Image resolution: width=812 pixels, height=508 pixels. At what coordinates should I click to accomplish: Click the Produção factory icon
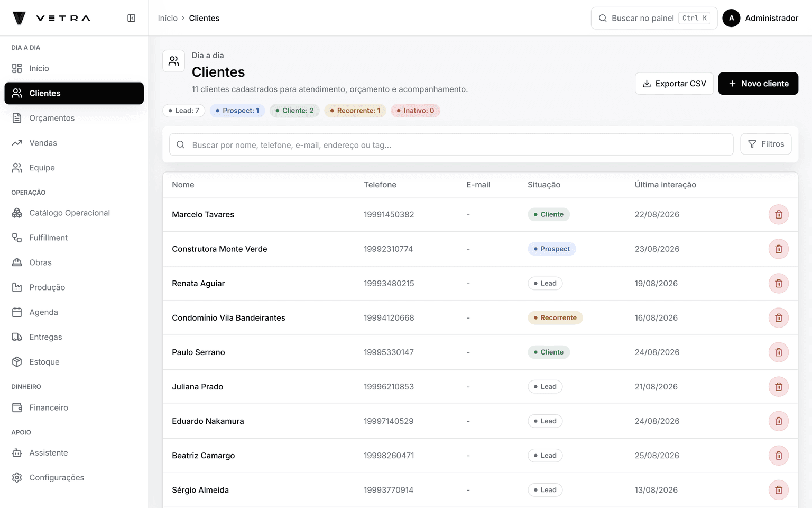tap(17, 287)
